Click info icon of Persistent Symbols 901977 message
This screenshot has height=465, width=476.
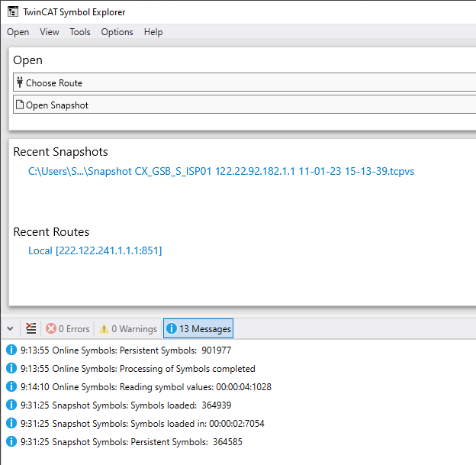pyautogui.click(x=11, y=350)
